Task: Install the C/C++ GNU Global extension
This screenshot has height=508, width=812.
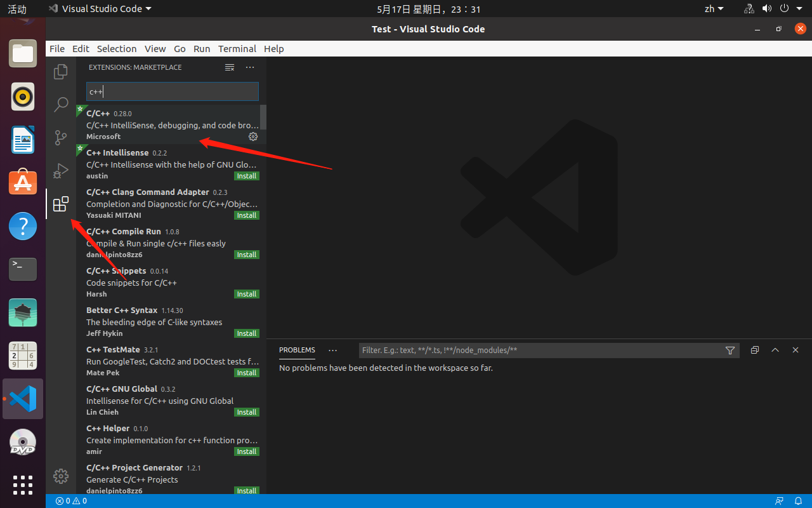Action: [247, 412]
